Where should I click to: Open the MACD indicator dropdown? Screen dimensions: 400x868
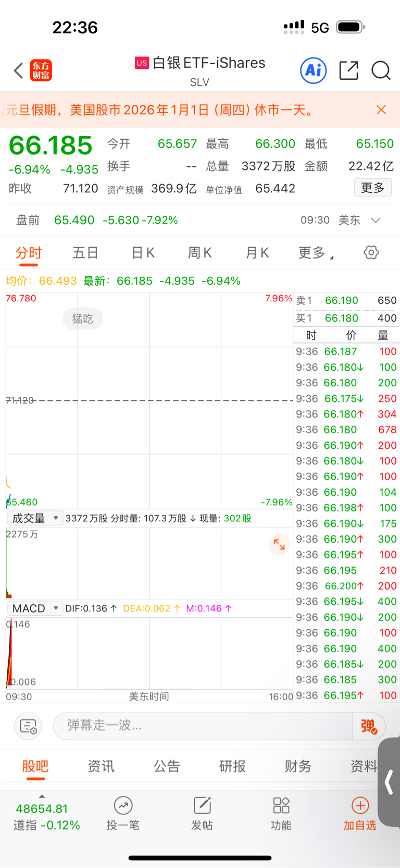[x=35, y=608]
